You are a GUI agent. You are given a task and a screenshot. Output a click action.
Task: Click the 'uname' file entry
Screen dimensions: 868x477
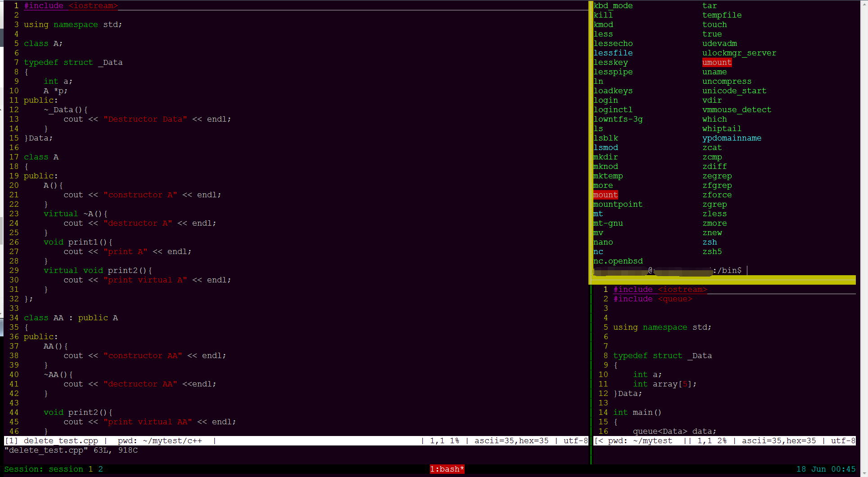coord(714,72)
